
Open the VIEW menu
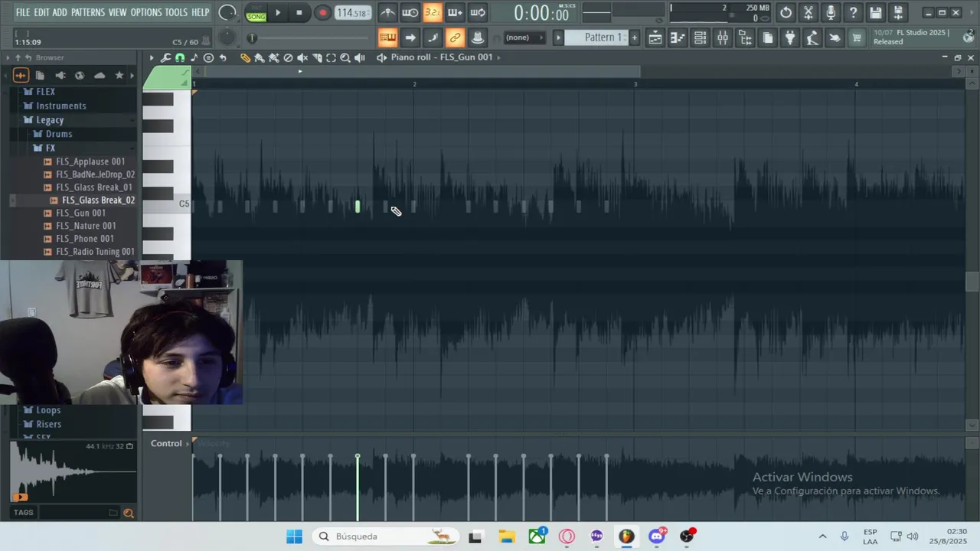pyautogui.click(x=118, y=12)
